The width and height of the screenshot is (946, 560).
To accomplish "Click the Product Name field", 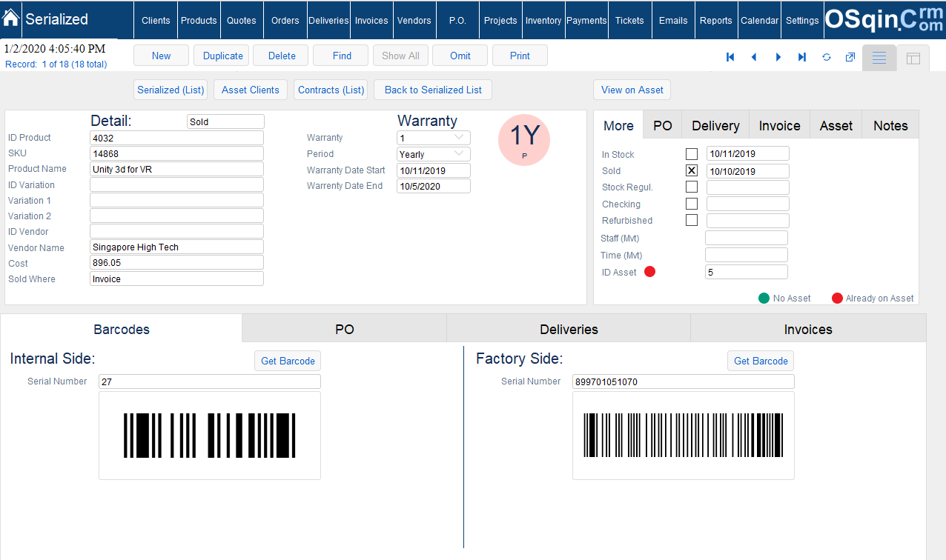I will tap(176, 169).
